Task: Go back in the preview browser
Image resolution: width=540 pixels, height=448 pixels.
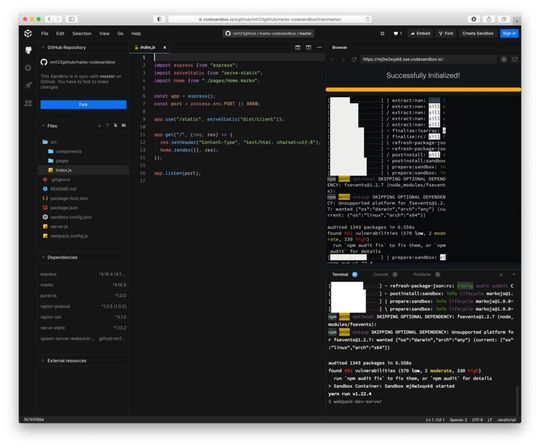Action: (332, 60)
